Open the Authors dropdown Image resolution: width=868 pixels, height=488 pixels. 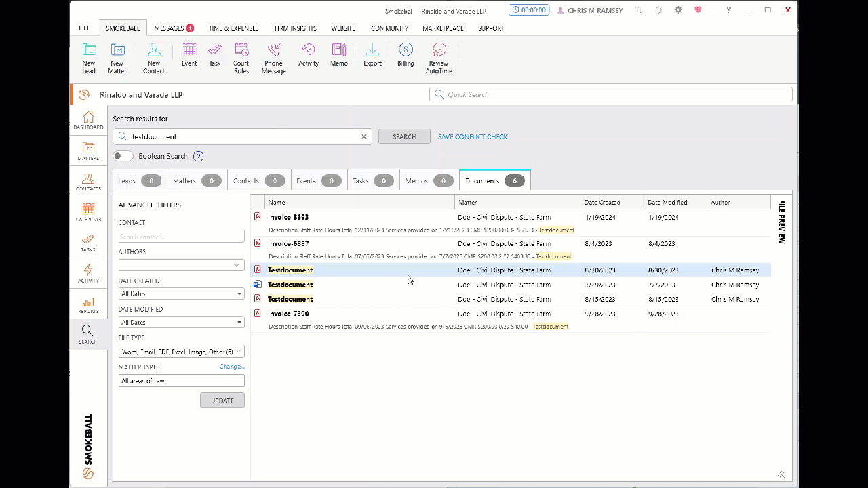pos(181,265)
